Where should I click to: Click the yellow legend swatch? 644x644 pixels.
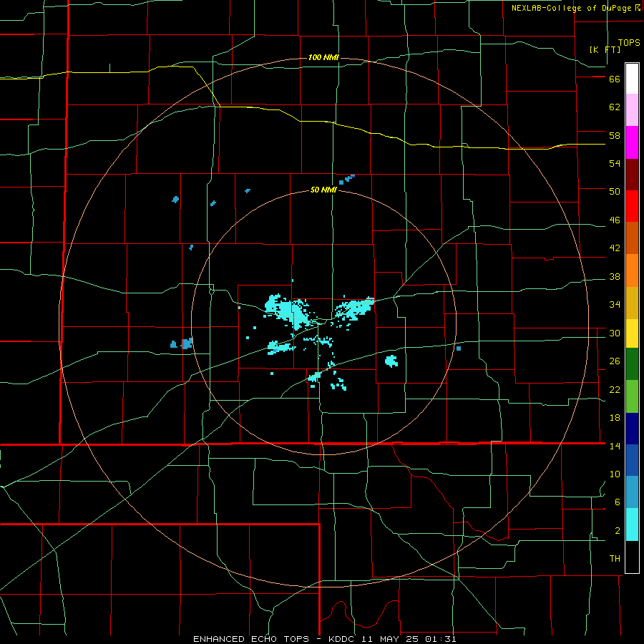632,333
